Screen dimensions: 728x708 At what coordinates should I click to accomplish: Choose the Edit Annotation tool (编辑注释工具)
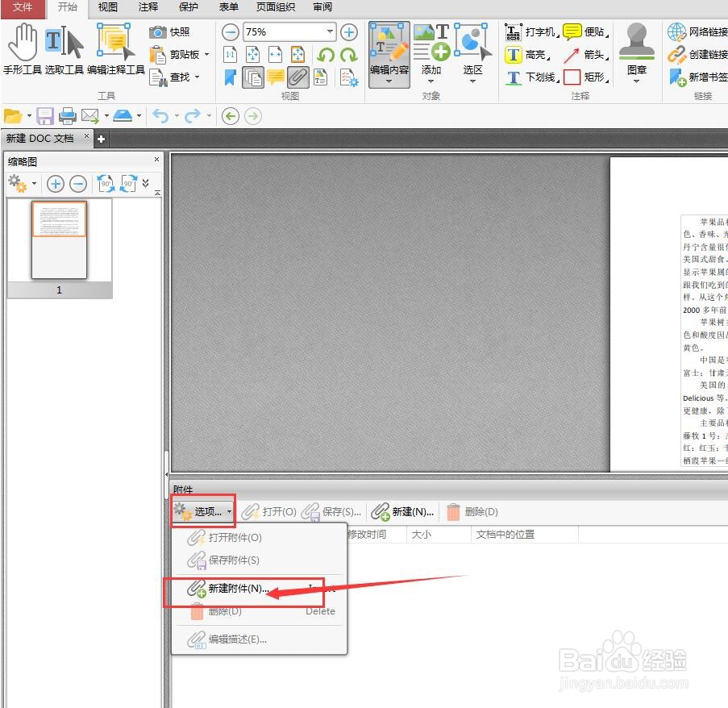[x=115, y=49]
